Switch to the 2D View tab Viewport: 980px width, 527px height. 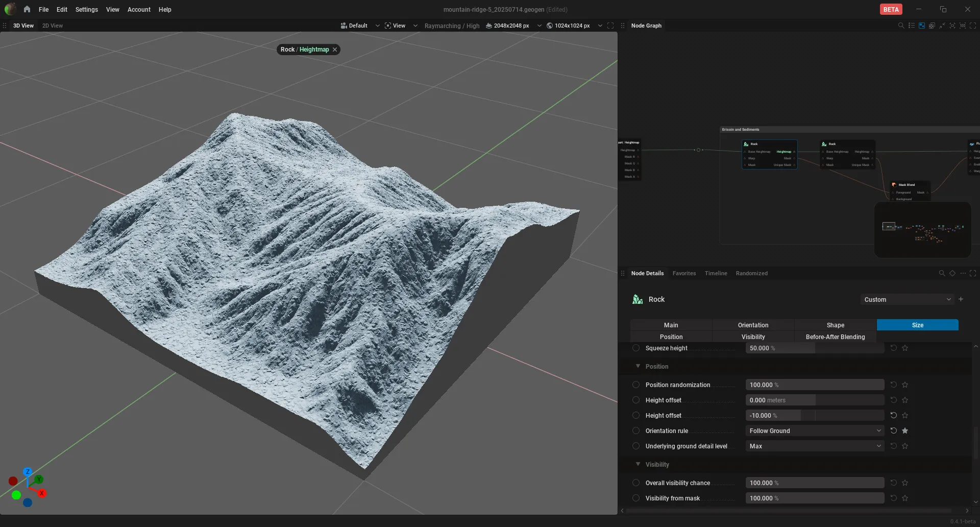tap(53, 26)
